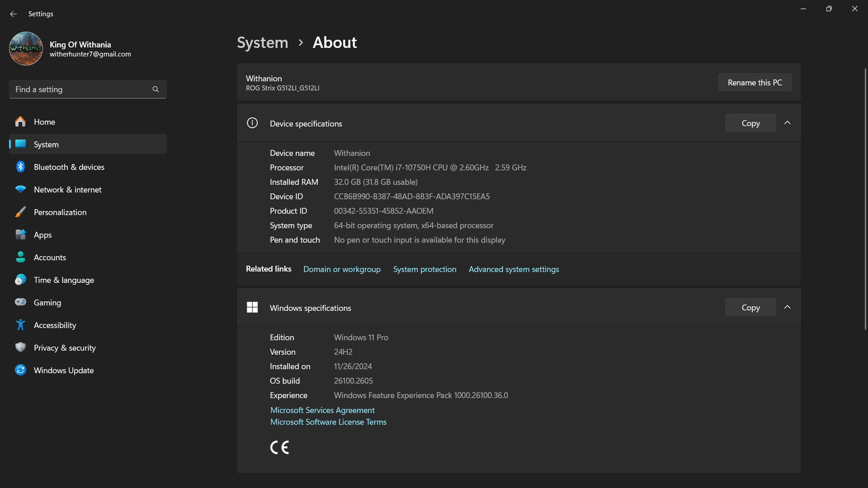Click the Find a setting search box
868x488 pixels.
point(88,89)
